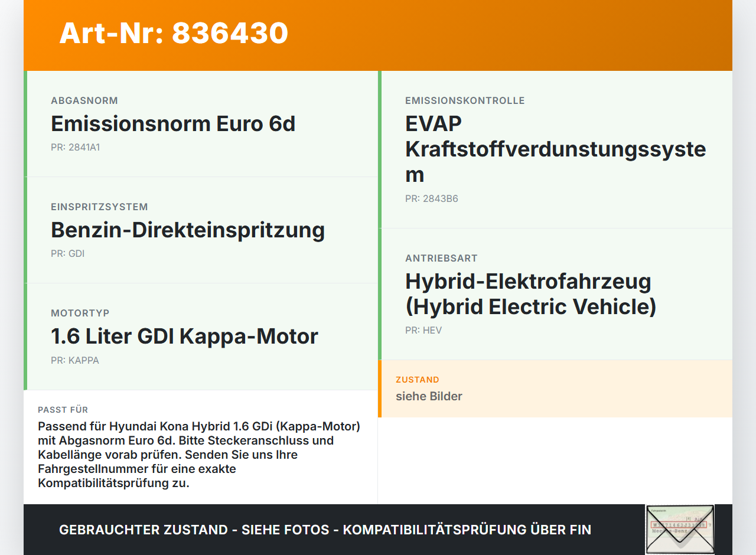Click the PR: 2841A1 code
756x555 pixels.
coord(75,148)
